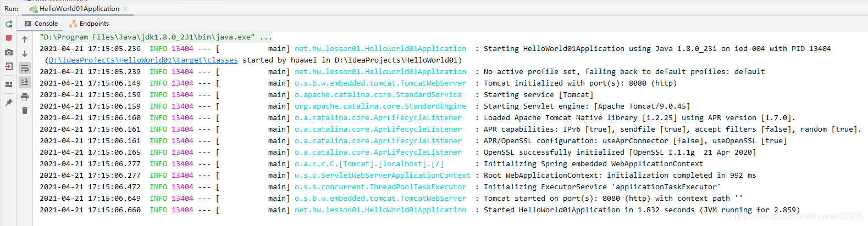Viewport: 868px width, 226px height.
Task: Click timestamp 2021-04-21 17:15:05.236
Action: pyautogui.click(x=90, y=49)
